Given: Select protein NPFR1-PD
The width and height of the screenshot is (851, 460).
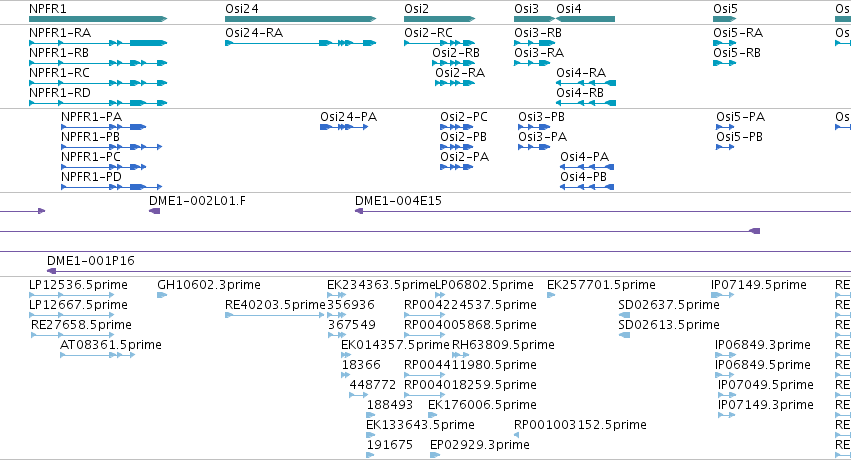Looking at the screenshot, I should [91, 177].
